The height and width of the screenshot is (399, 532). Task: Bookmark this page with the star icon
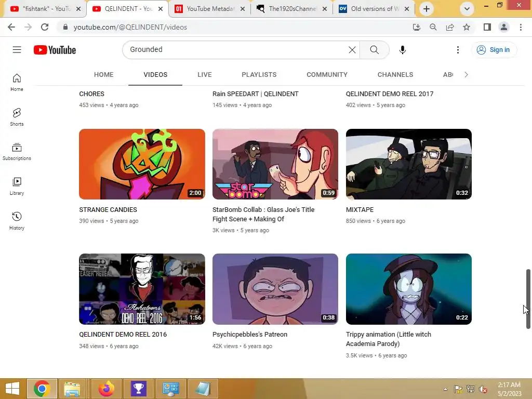pos(467,27)
